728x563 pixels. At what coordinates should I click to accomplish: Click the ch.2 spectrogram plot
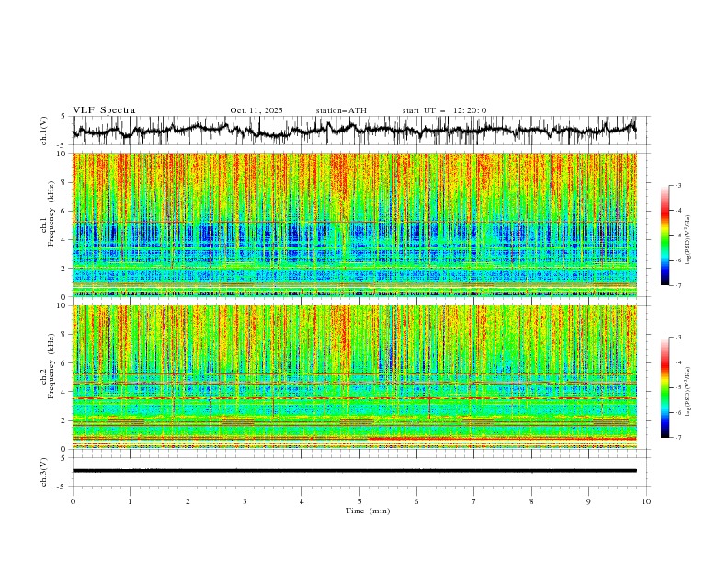pos(355,377)
